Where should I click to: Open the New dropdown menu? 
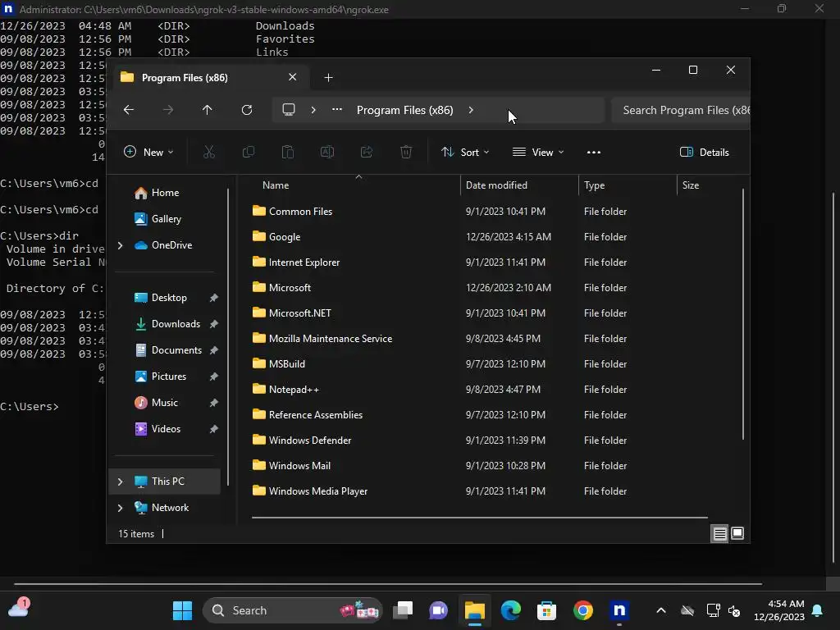(148, 152)
